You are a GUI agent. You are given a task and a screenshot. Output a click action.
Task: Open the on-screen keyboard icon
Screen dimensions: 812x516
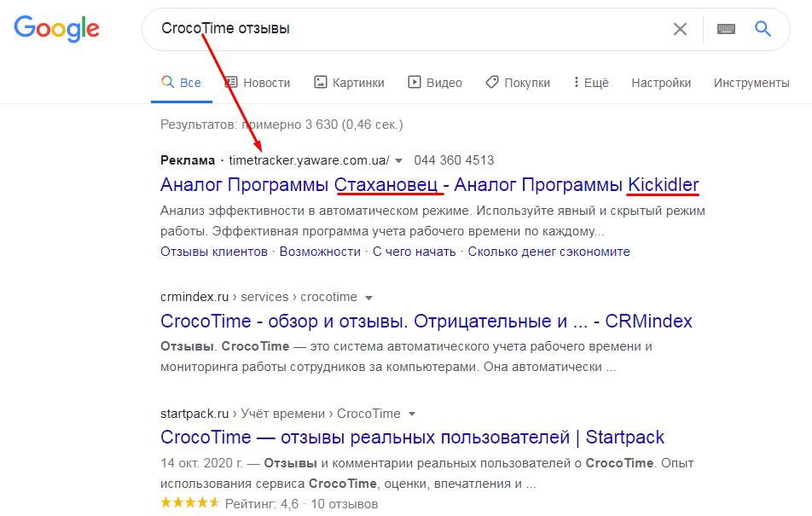point(727,29)
